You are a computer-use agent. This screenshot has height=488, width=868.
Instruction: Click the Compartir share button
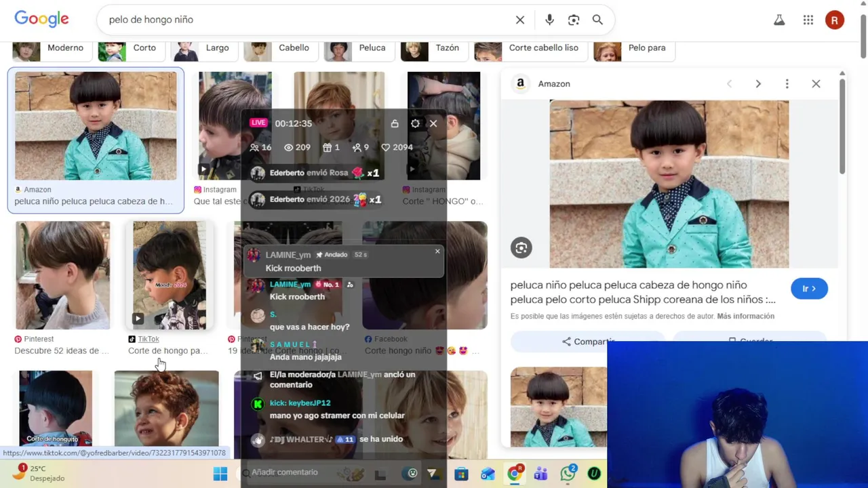point(587,341)
